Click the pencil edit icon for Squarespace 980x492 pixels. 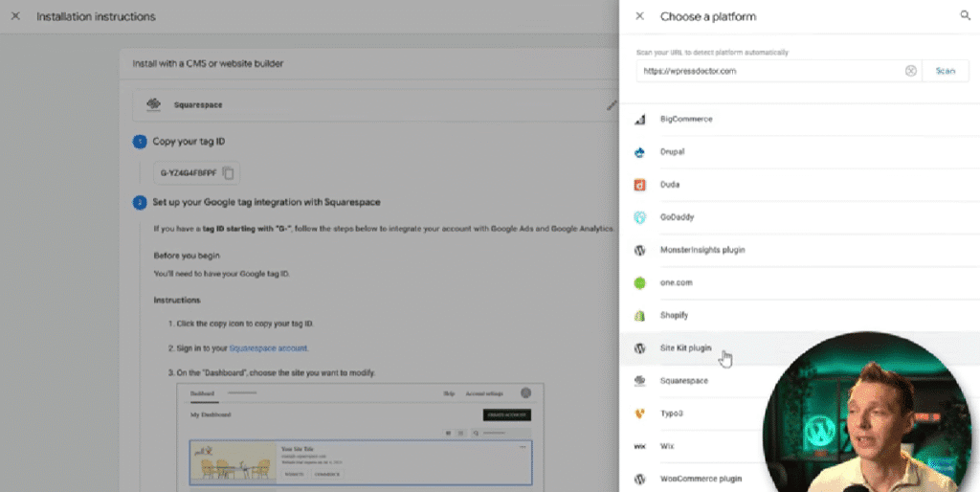(612, 105)
